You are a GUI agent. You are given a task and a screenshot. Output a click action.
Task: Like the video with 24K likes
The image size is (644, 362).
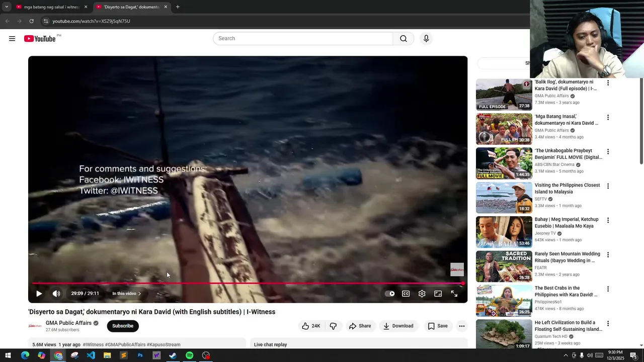coord(311,326)
